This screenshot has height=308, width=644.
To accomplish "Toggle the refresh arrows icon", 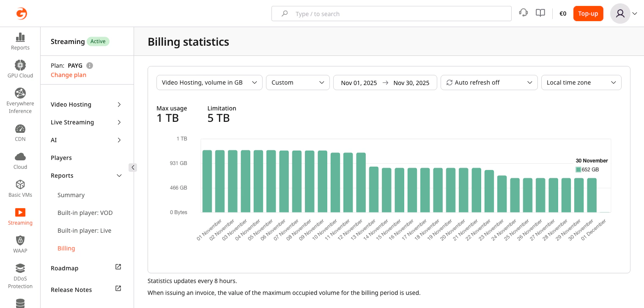I will (449, 82).
